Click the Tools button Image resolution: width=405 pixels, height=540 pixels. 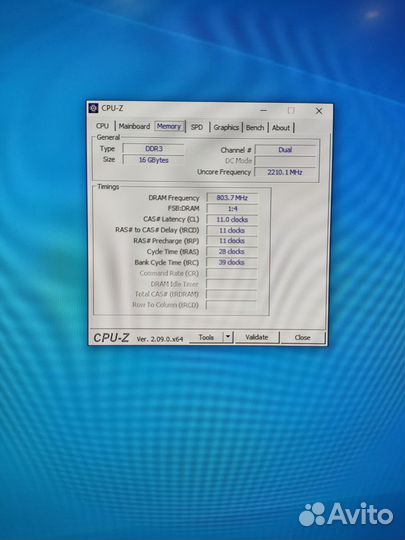coord(206,338)
